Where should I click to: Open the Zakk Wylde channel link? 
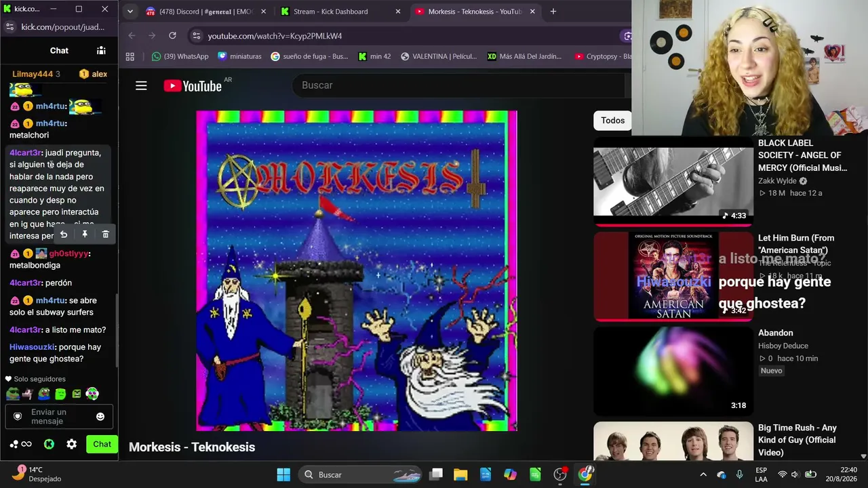[x=778, y=181]
